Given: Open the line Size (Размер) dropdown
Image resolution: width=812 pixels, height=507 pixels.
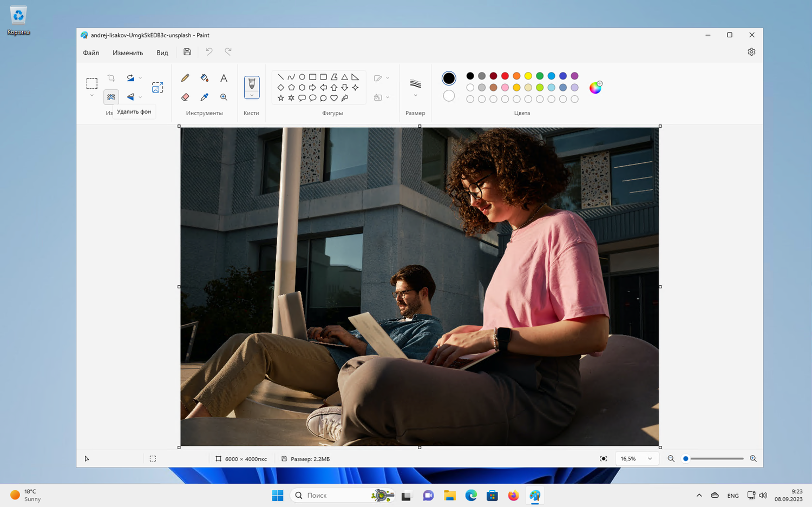Looking at the screenshot, I should click(415, 89).
